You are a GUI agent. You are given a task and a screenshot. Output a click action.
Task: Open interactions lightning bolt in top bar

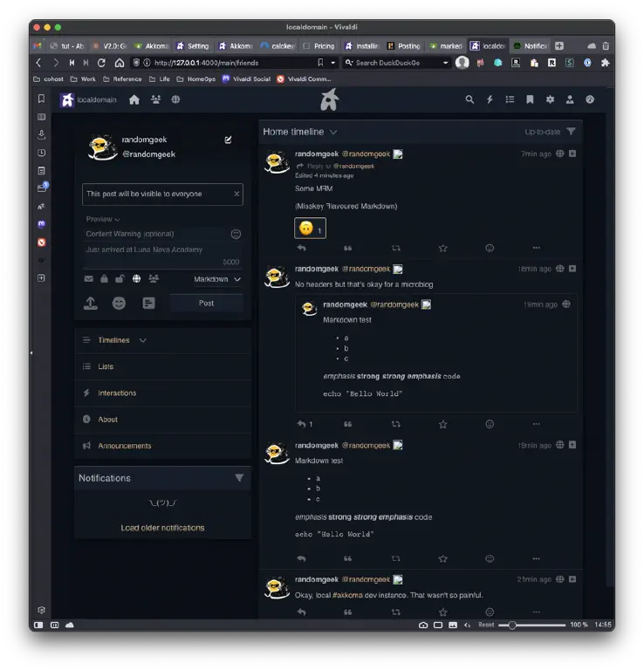[490, 99]
